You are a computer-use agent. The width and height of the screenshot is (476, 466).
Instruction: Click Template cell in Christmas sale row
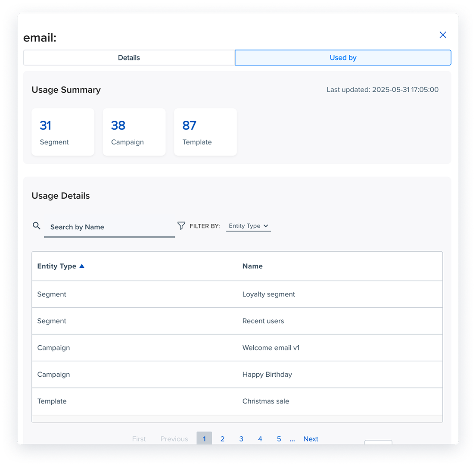coord(52,401)
